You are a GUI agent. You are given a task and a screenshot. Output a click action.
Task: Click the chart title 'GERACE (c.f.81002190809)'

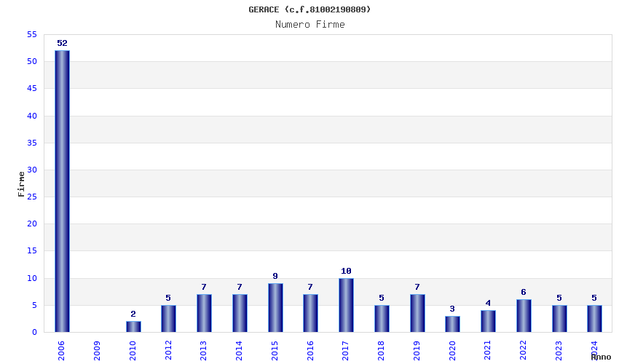309,9
